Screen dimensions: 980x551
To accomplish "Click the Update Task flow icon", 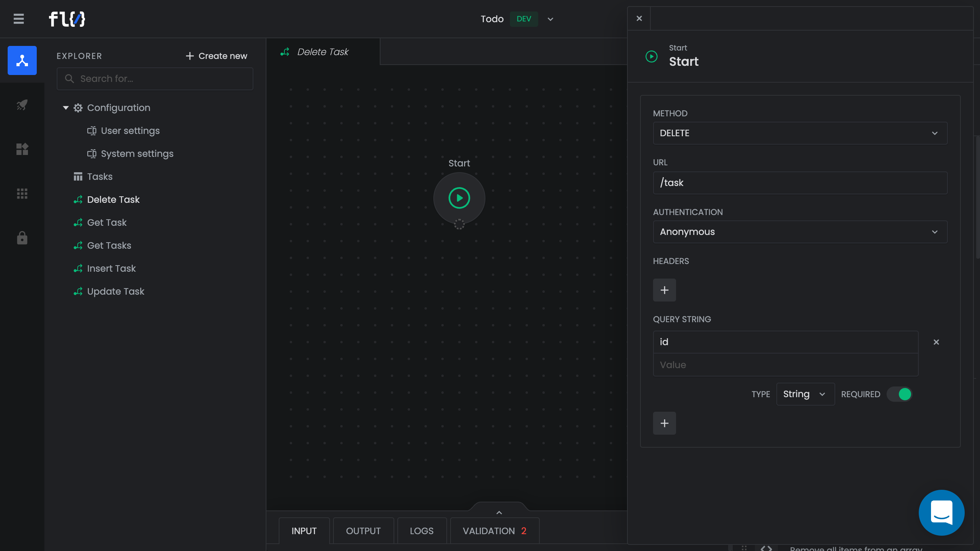I will (x=78, y=292).
